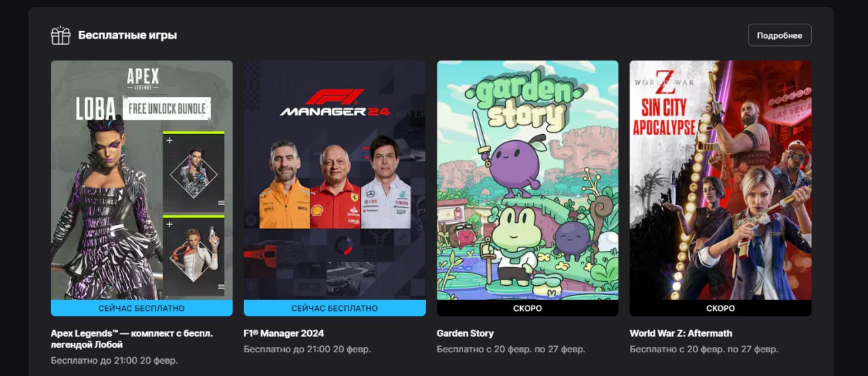Screen dimensions: 868x376
Task: Click the Бесплатные игры section heading
Action: click(x=127, y=35)
